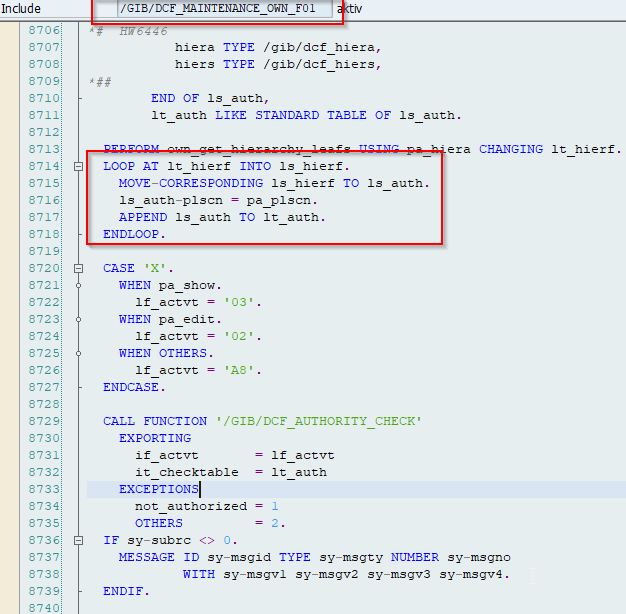Collapse the LOOP AT lt_hierf code block
Image resolution: width=626 pixels, height=614 pixels.
79,166
